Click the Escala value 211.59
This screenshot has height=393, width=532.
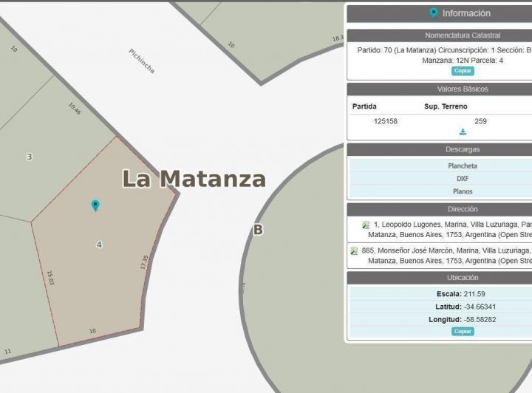474,294
